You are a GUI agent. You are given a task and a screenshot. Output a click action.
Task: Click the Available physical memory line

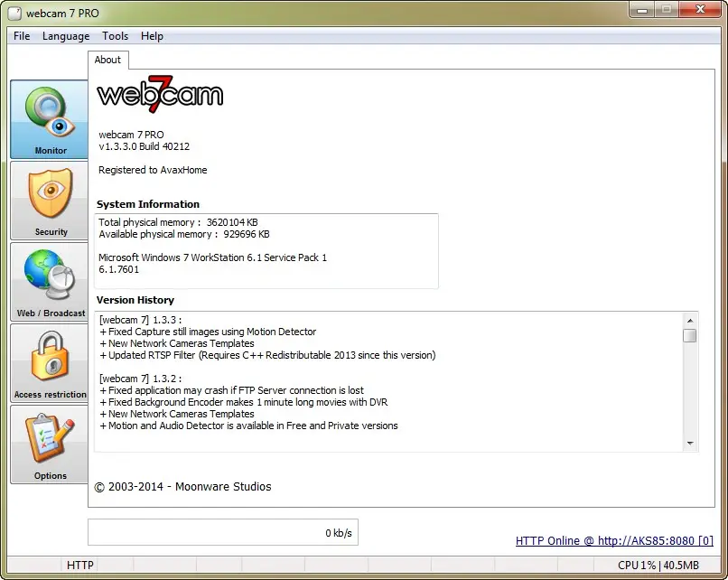click(x=184, y=234)
